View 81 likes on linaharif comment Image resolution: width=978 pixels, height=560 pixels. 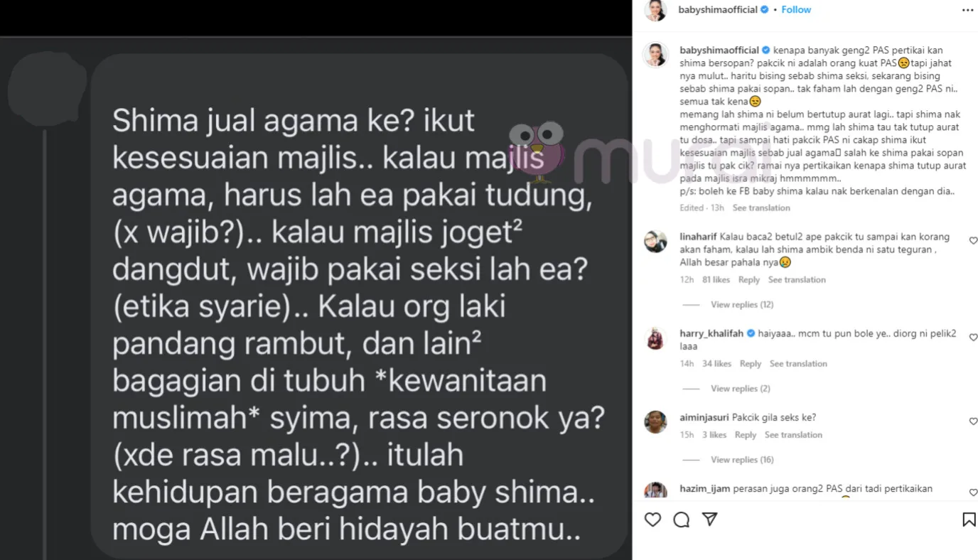coord(716,280)
